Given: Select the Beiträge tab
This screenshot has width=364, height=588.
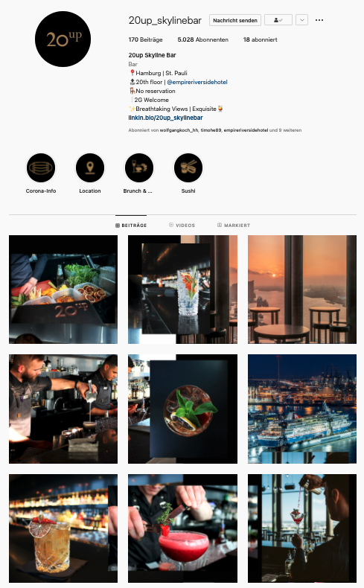Looking at the screenshot, I should (131, 226).
